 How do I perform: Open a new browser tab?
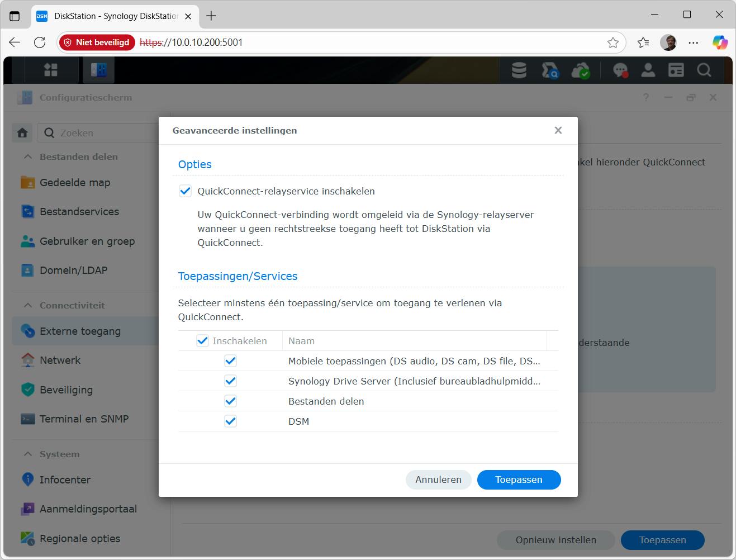click(x=211, y=16)
